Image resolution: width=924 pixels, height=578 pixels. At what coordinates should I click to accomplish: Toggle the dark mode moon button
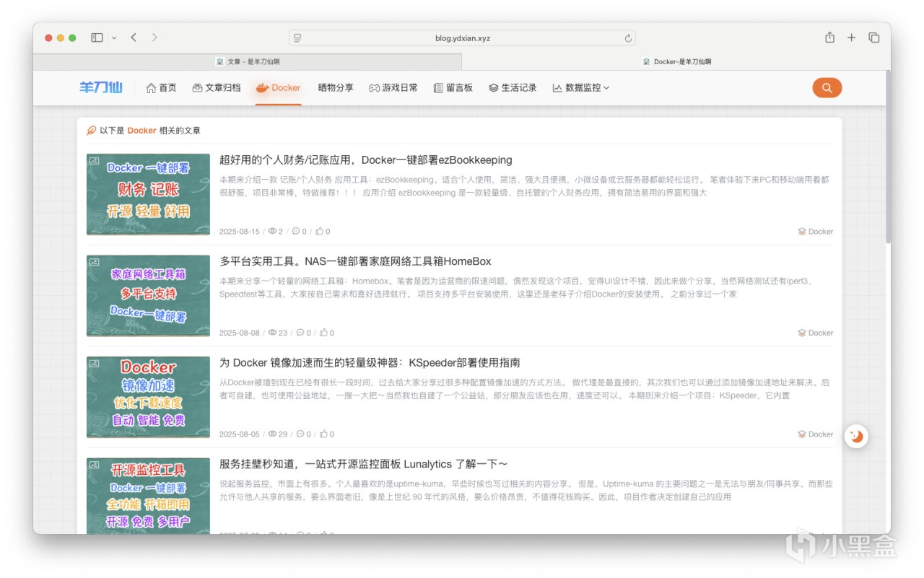click(856, 436)
